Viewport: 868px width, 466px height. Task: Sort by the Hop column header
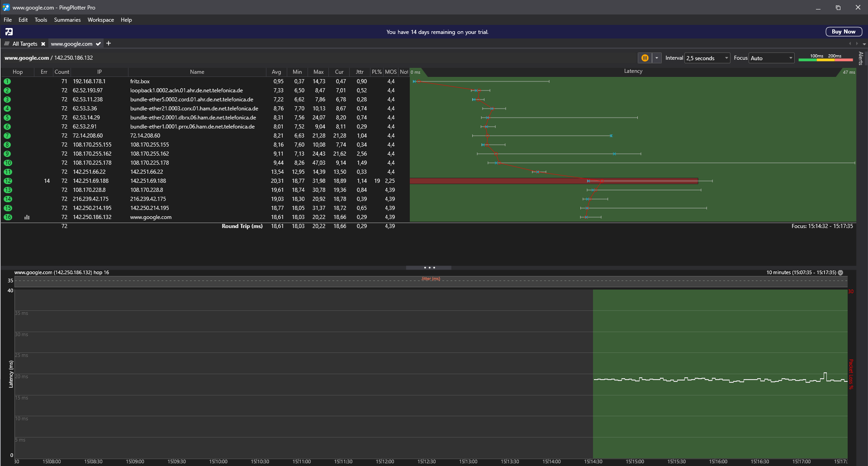point(18,72)
